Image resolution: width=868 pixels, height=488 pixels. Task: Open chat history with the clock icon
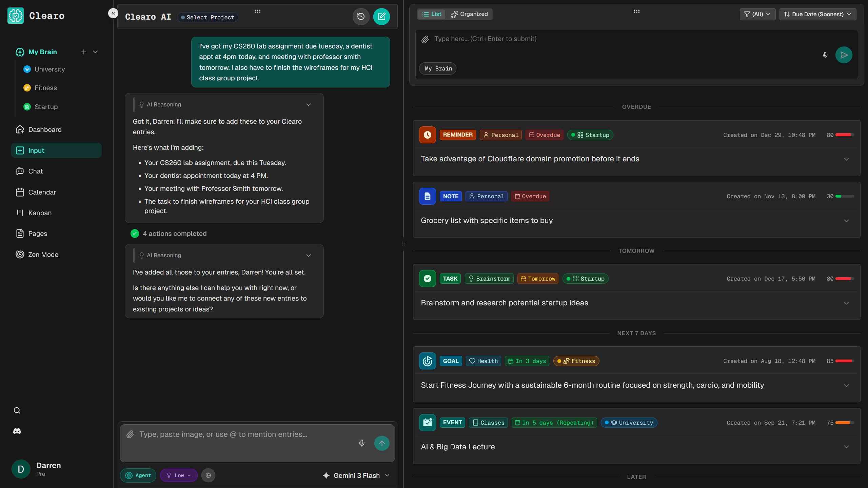pos(361,17)
